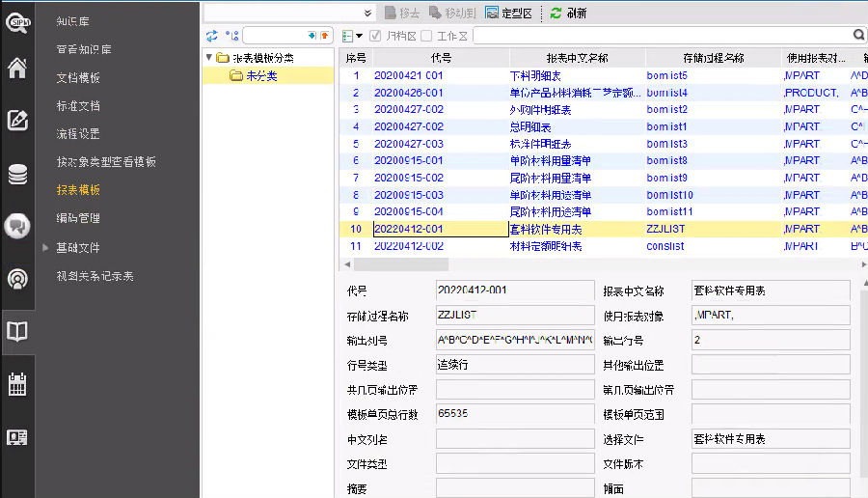The image size is (868, 498).
Task: Click the green 刷新 refresh icon
Action: [556, 13]
